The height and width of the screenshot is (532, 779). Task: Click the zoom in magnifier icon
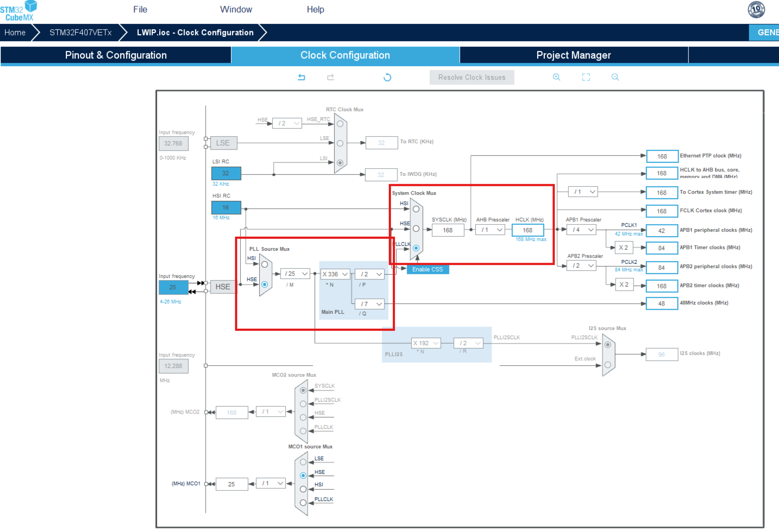pyautogui.click(x=556, y=77)
